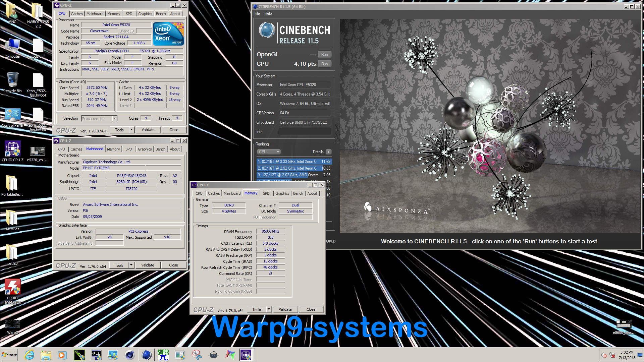Expand Tools dropdown arrow in Mainboard window
The image size is (644, 362).
pyautogui.click(x=131, y=265)
